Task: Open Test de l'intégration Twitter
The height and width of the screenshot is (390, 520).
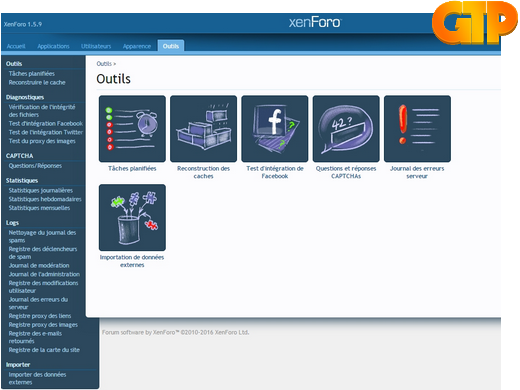Action: 46,132
